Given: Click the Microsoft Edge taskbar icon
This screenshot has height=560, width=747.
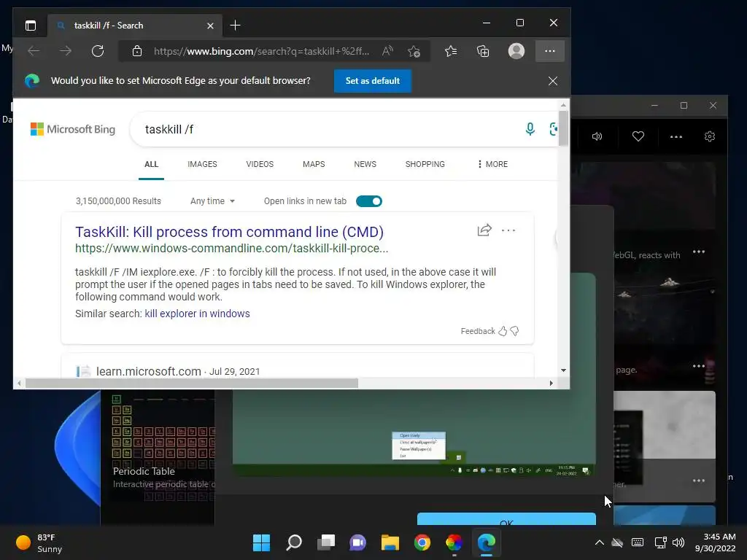Looking at the screenshot, I should pyautogui.click(x=487, y=542).
